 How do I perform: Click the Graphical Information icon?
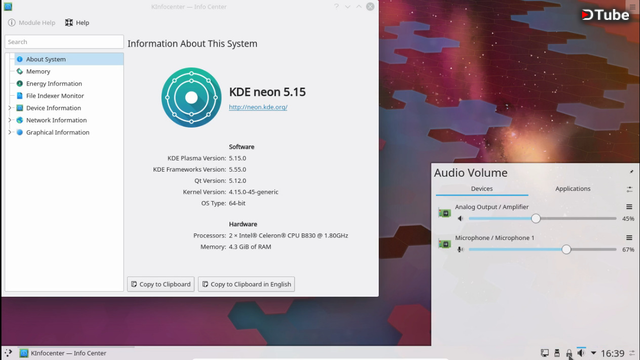[20, 133]
